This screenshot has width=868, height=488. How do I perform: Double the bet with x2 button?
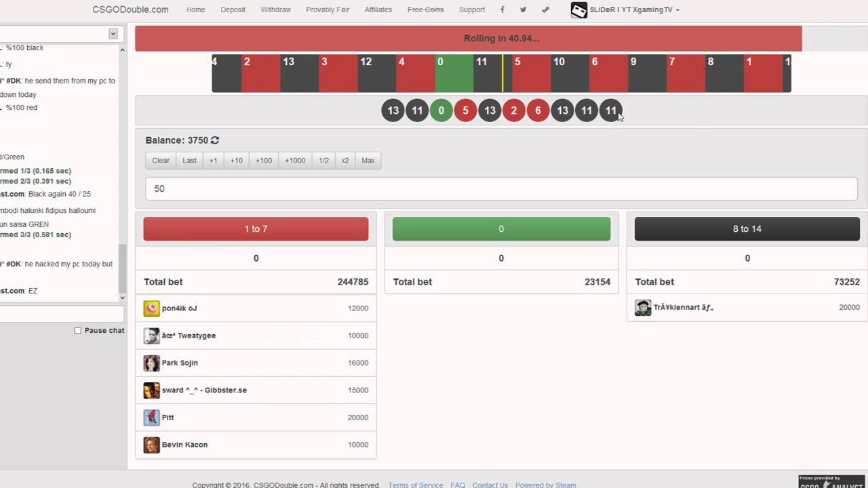[345, 161]
